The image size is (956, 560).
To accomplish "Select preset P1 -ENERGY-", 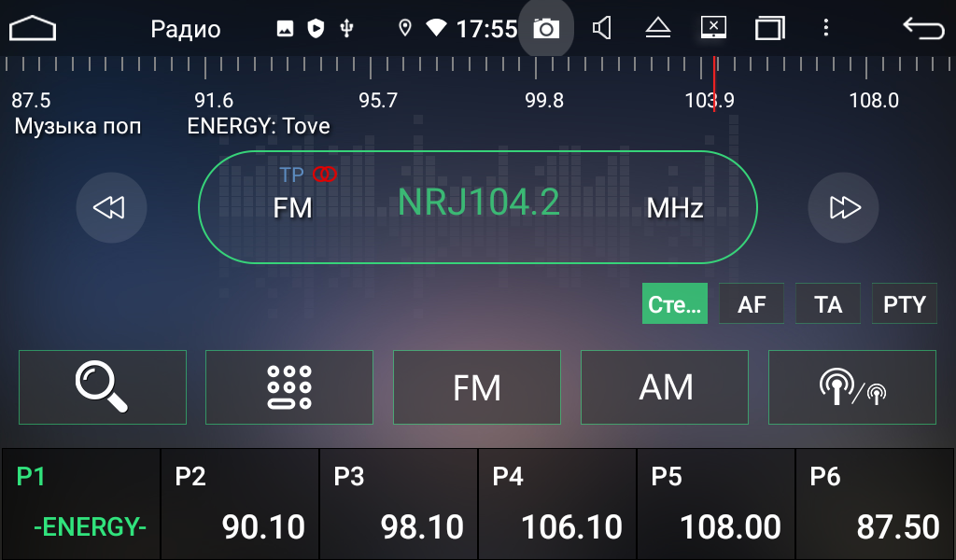I will tap(80, 504).
